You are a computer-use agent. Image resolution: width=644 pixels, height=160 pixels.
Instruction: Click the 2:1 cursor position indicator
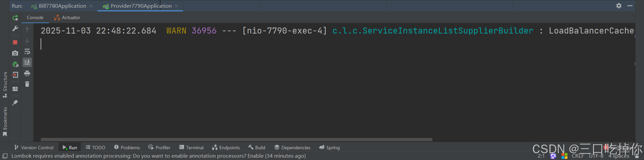[x=541, y=156]
